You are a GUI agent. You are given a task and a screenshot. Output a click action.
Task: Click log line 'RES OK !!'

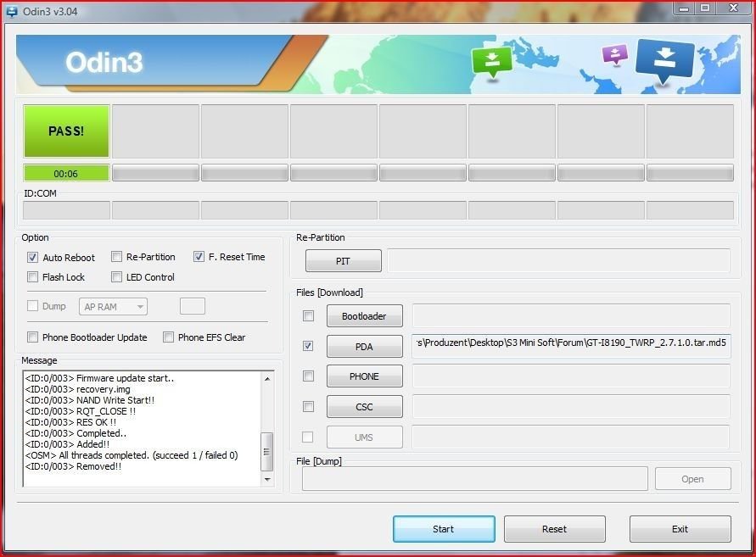point(70,422)
